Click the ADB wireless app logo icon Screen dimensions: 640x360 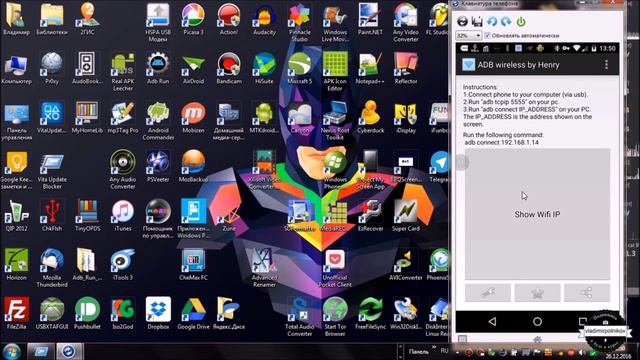pos(468,64)
